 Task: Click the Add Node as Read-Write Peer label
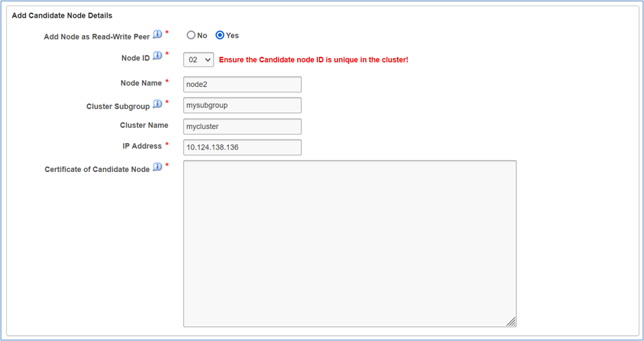point(97,35)
